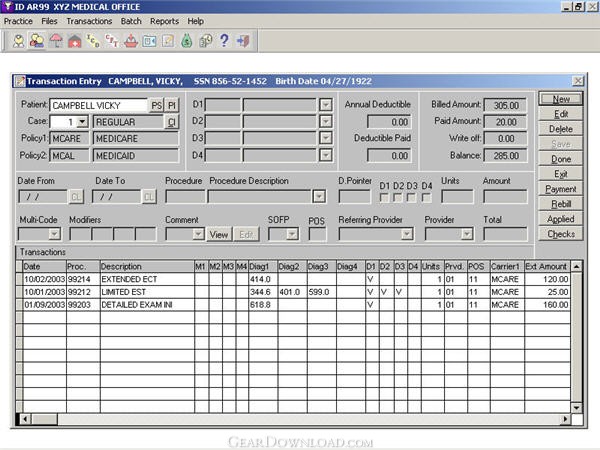
Task: Open the doctor/provider icon in toolbar
Action: pos(18,41)
